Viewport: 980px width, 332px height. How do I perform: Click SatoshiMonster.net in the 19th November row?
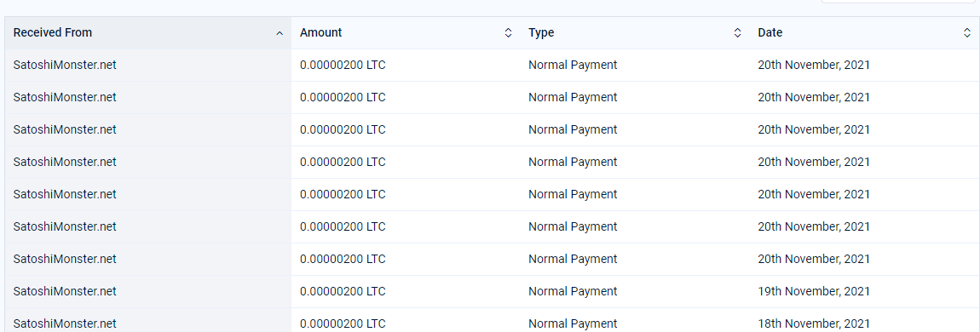(x=65, y=291)
